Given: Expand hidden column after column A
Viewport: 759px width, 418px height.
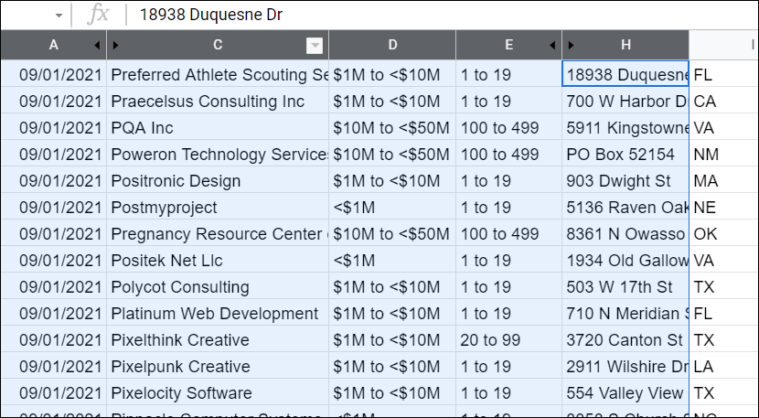Looking at the screenshot, I should (97, 45).
